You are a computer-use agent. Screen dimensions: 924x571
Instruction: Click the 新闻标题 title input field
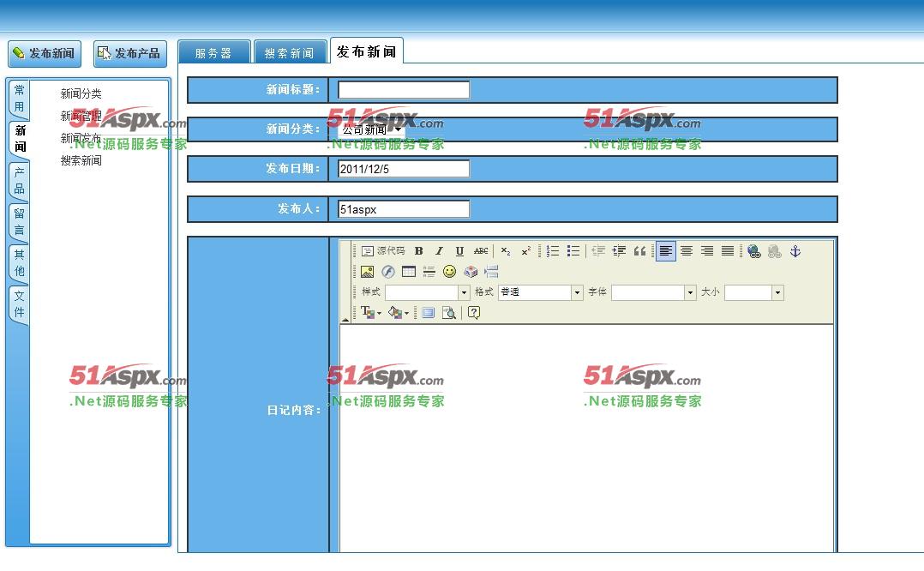(x=404, y=89)
